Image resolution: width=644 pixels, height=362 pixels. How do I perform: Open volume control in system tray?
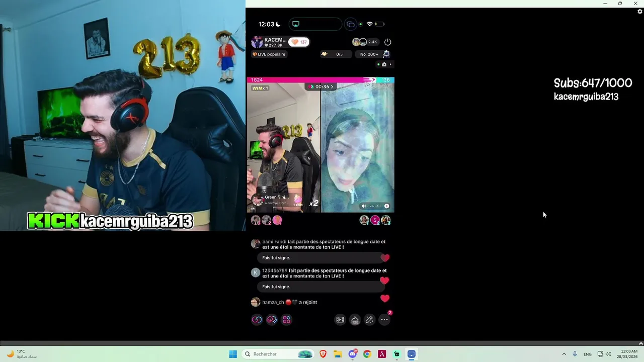pyautogui.click(x=608, y=354)
